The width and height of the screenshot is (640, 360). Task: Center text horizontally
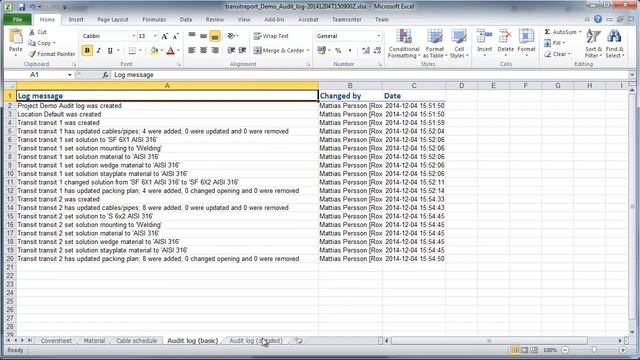pos(203,50)
